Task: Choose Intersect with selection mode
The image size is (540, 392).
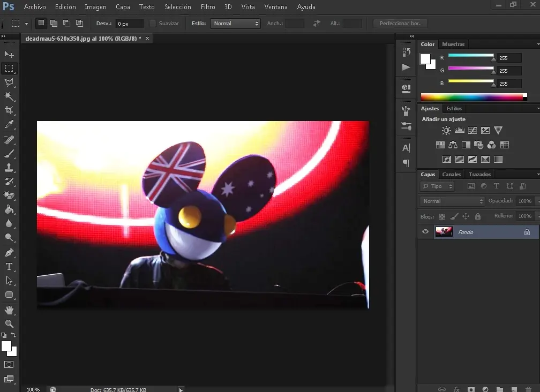Action: point(79,23)
